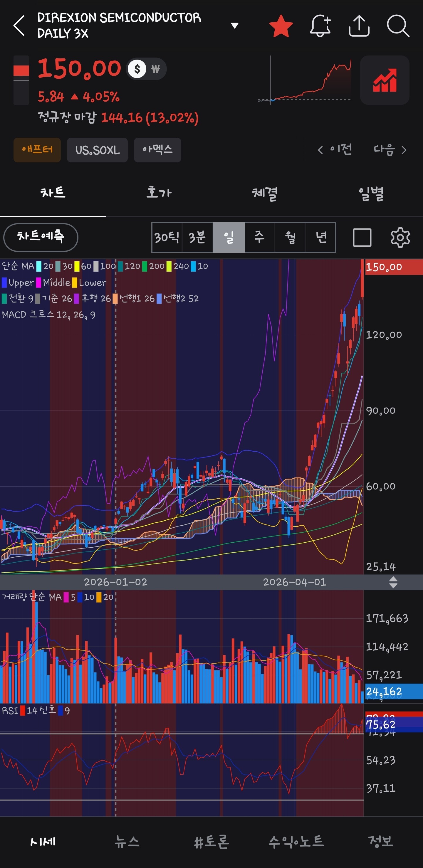Switch currency toggle to won
The height and width of the screenshot is (868, 423).
(155, 69)
